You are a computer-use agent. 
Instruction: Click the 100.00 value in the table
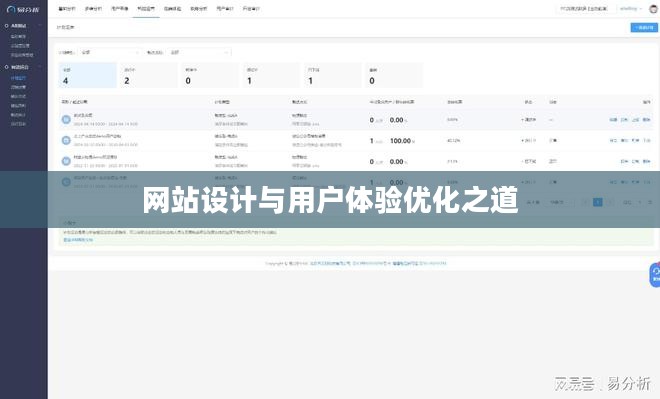[x=400, y=141]
